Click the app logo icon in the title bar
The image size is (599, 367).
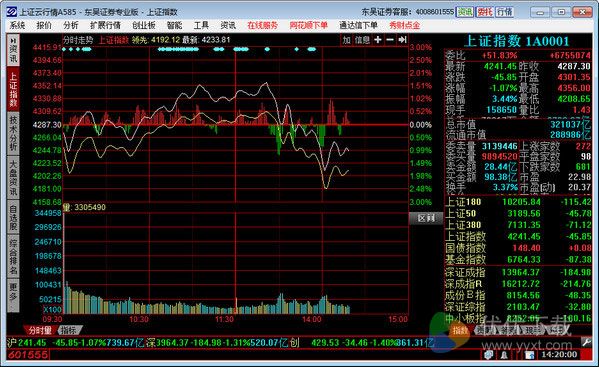[x=11, y=12]
